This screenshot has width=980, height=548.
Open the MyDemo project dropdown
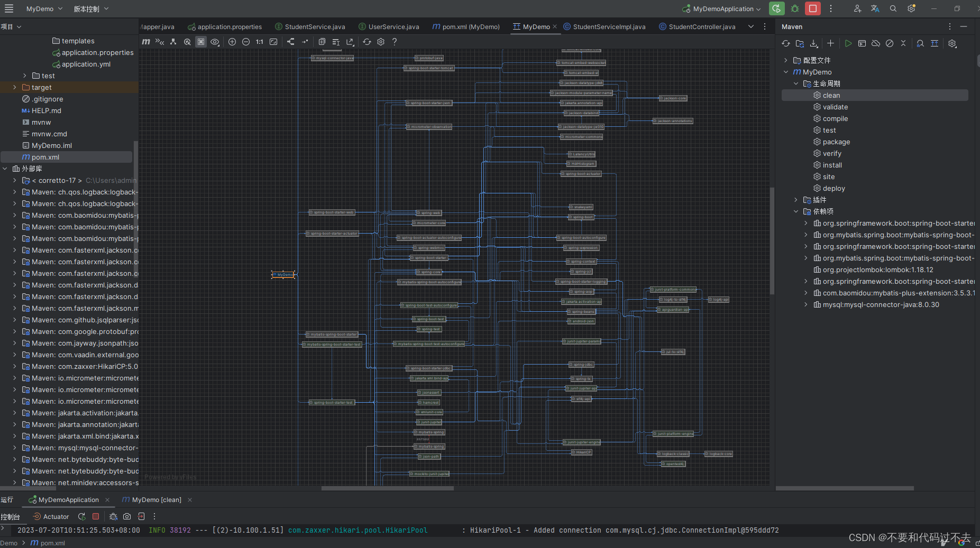coord(44,9)
